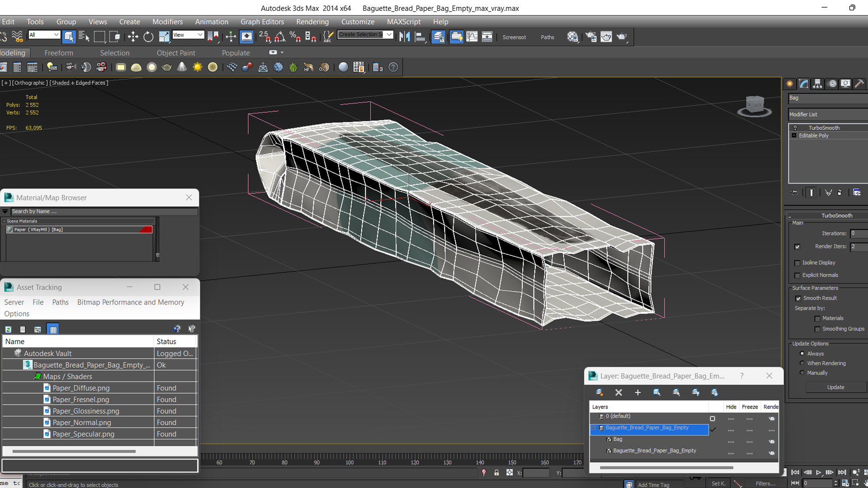Click the Screenshot toolbar button
Image resolution: width=868 pixels, height=488 pixels.
514,37
